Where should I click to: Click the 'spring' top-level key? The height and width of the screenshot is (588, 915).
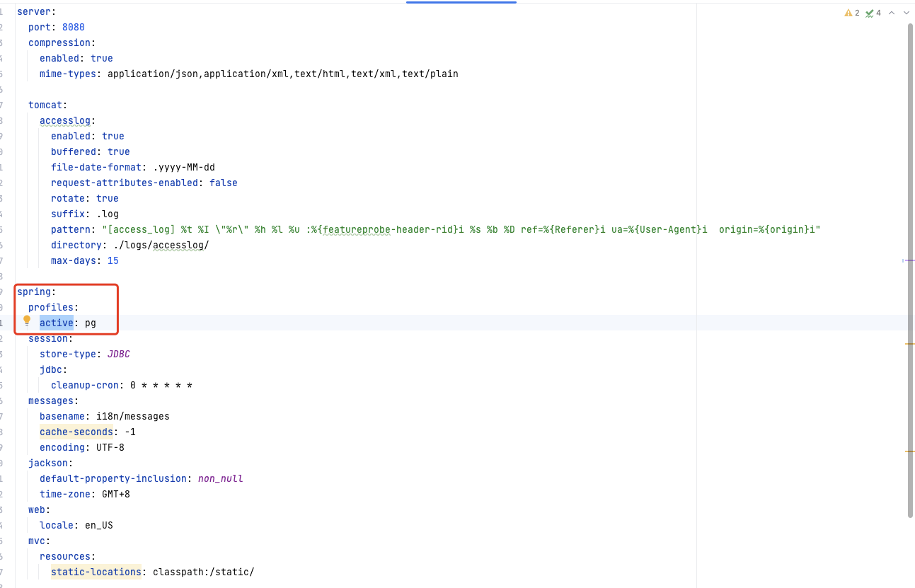(x=34, y=292)
